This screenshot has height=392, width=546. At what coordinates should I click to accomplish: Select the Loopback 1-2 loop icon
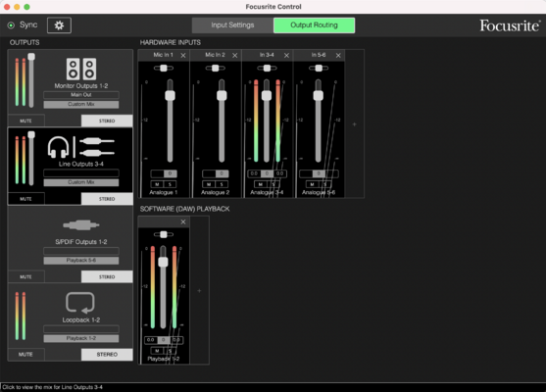(80, 303)
